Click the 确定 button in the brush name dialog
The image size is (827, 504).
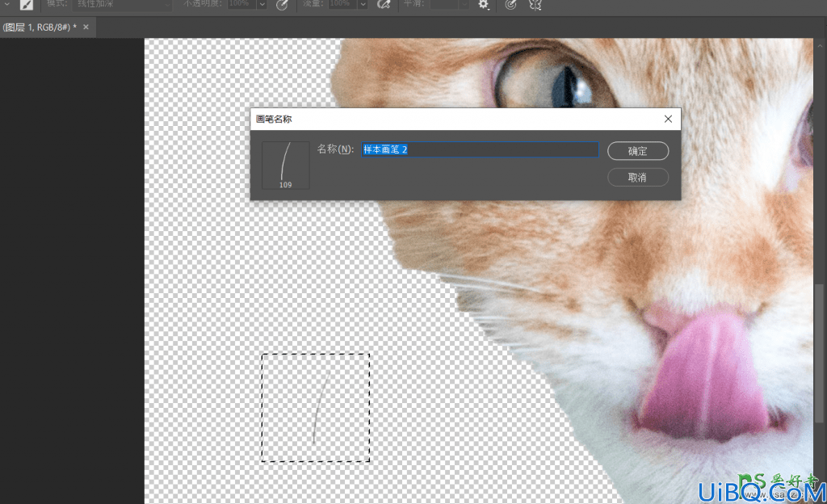(x=638, y=151)
